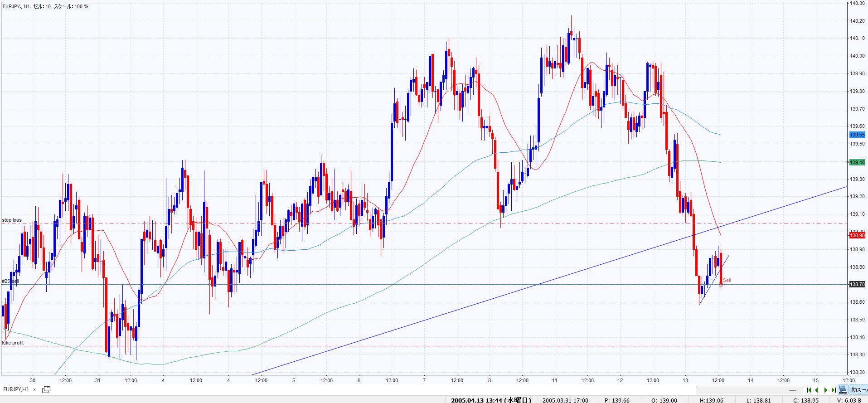Select the stop loss line label

[12, 220]
